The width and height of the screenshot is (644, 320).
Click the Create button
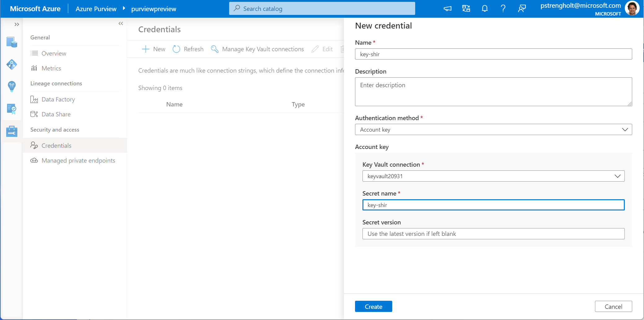[x=373, y=306]
